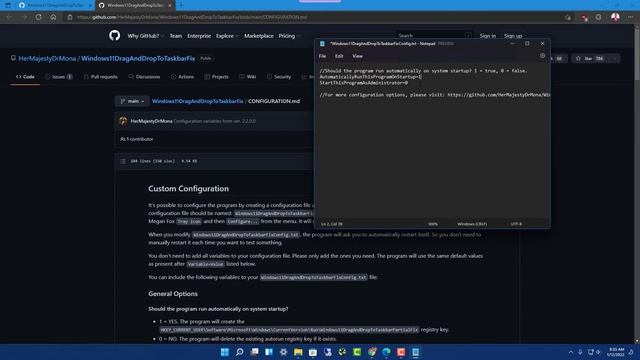Open the Marketplace link in GitHub header
The height and width of the screenshot is (360, 640).
pos(259,36)
